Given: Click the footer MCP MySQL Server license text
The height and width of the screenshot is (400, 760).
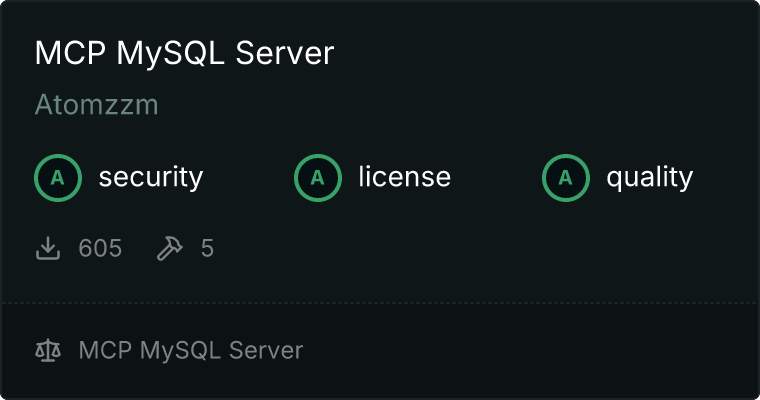Looking at the screenshot, I should [190, 350].
